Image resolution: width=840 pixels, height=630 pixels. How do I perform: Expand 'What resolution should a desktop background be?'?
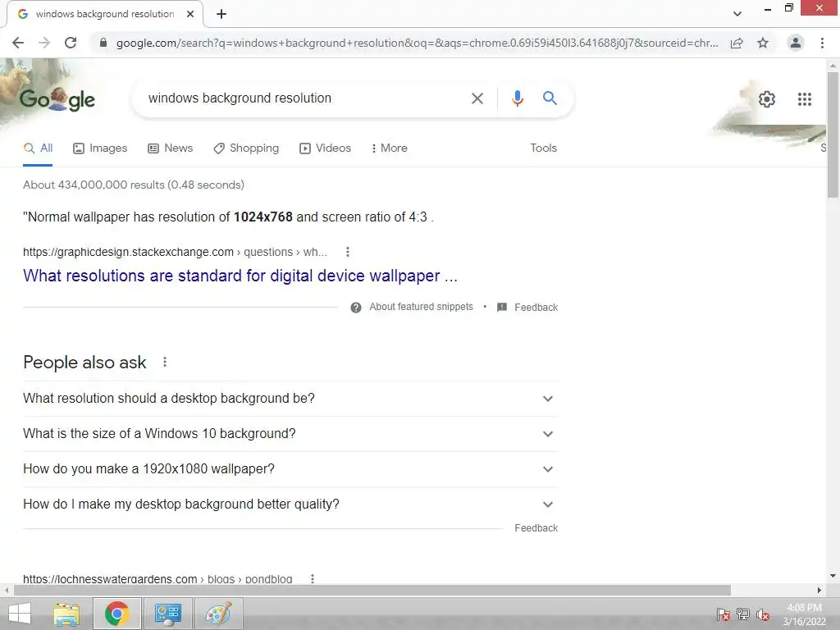[290, 399]
